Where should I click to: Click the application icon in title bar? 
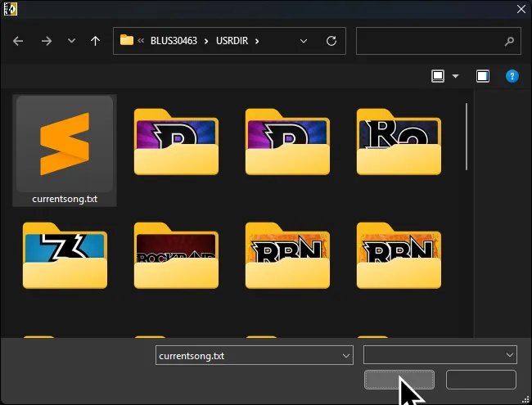(10, 9)
